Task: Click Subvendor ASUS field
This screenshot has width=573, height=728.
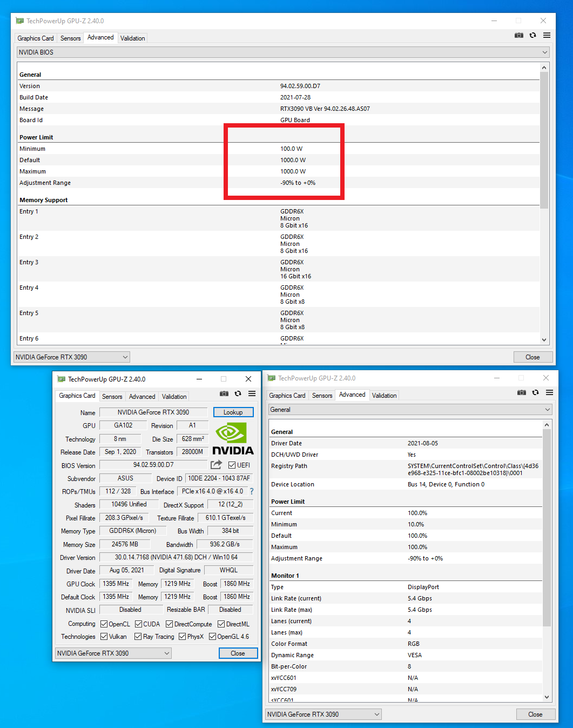Action: click(125, 478)
